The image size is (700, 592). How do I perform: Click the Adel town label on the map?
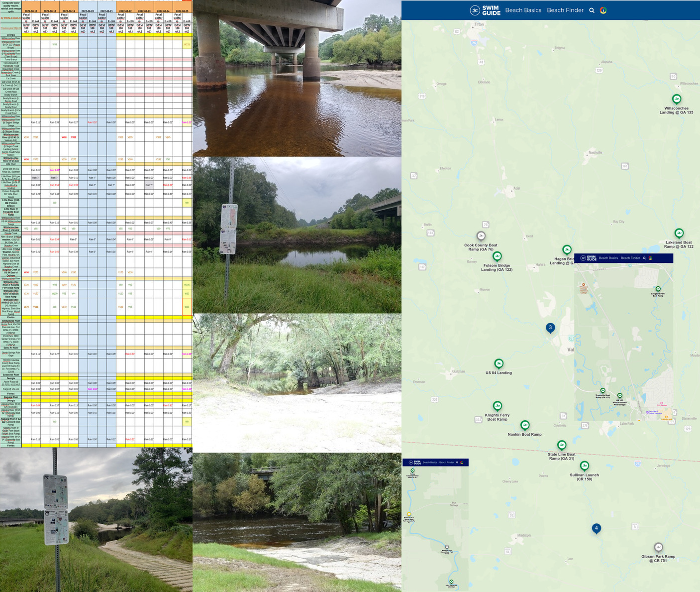point(517,188)
